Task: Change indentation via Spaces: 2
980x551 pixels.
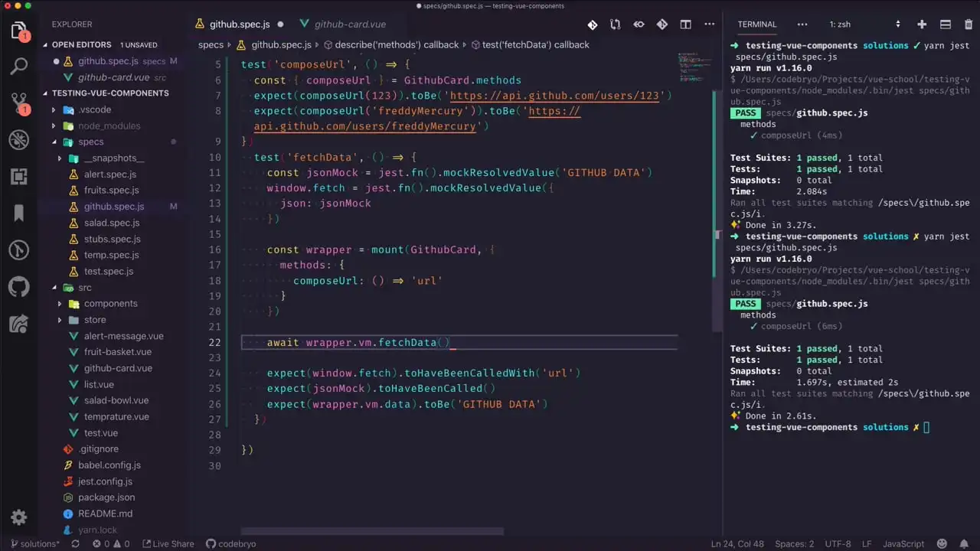Action: (x=795, y=544)
